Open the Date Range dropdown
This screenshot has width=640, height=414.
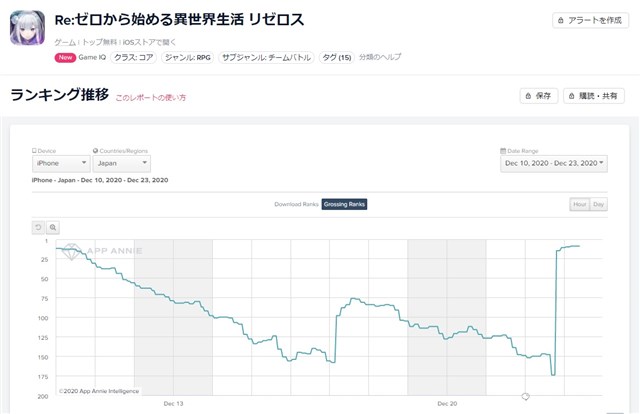tap(554, 163)
